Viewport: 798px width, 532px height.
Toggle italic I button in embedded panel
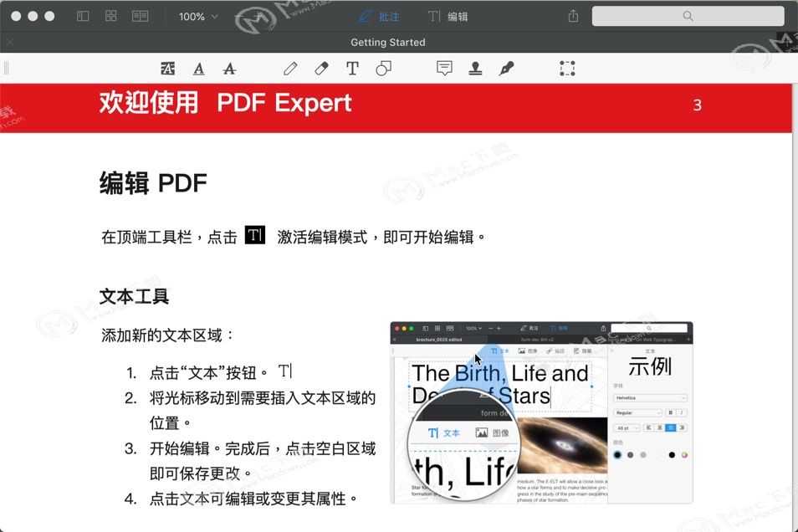coord(682,413)
